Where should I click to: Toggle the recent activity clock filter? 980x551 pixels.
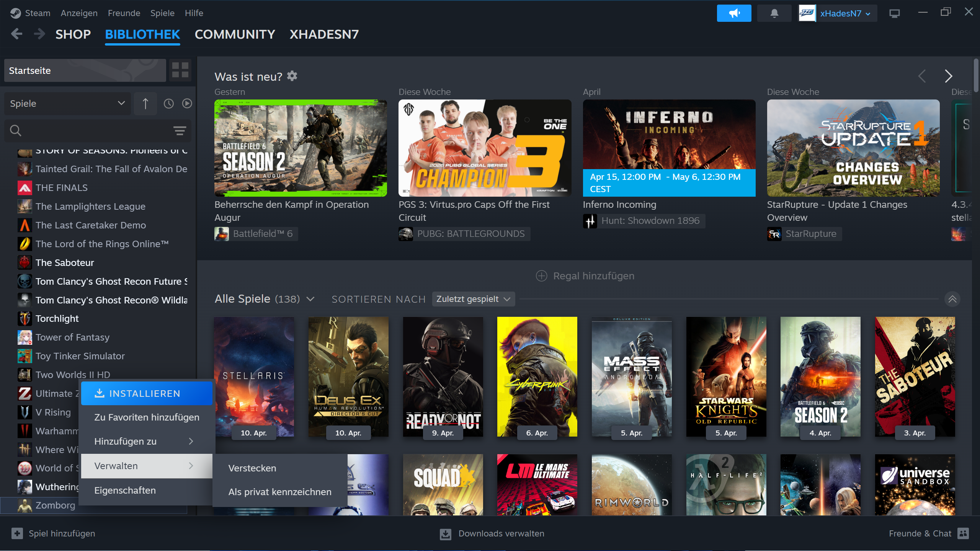coord(168,103)
